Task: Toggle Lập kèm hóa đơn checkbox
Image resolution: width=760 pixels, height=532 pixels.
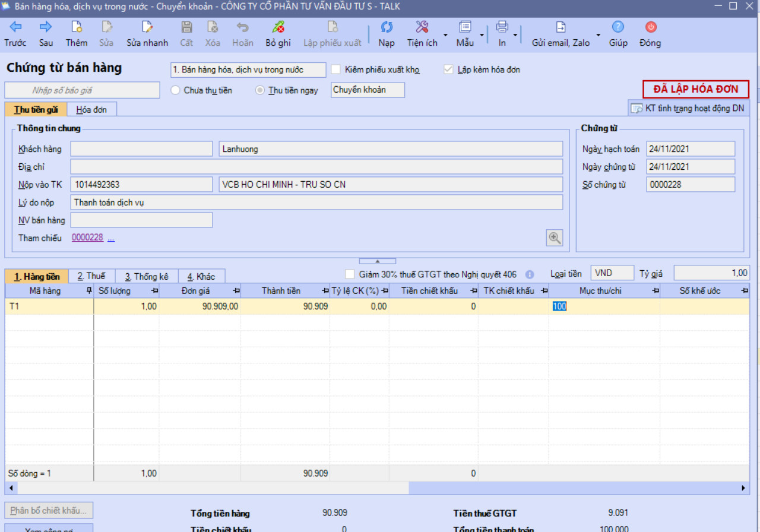Action: click(448, 69)
